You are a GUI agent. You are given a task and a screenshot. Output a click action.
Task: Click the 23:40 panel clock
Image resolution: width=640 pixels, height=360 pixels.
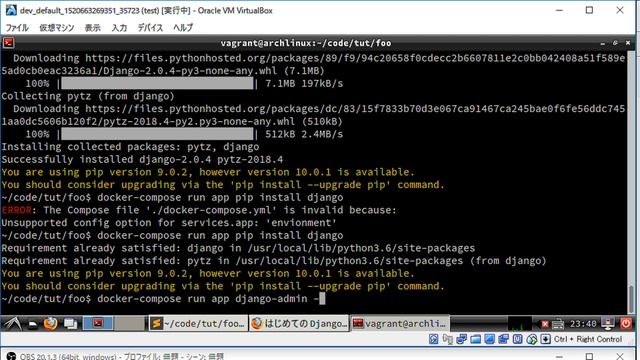pyautogui.click(x=583, y=324)
